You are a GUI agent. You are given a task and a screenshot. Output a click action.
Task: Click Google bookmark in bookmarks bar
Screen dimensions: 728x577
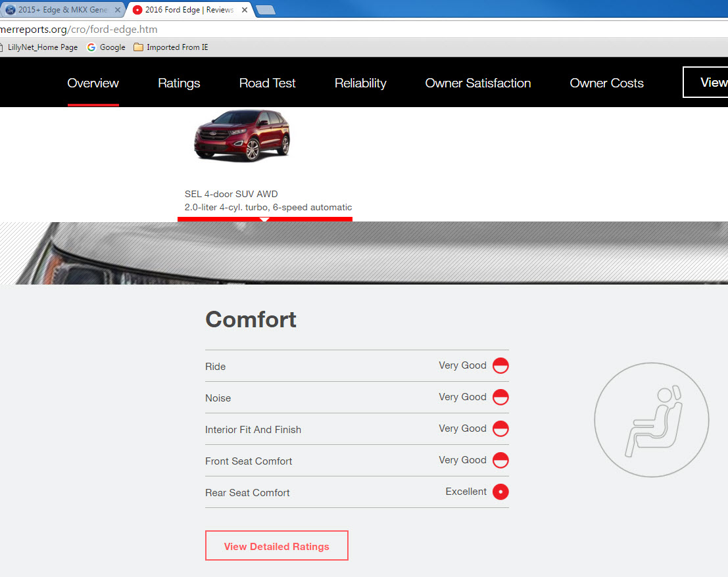(x=106, y=47)
